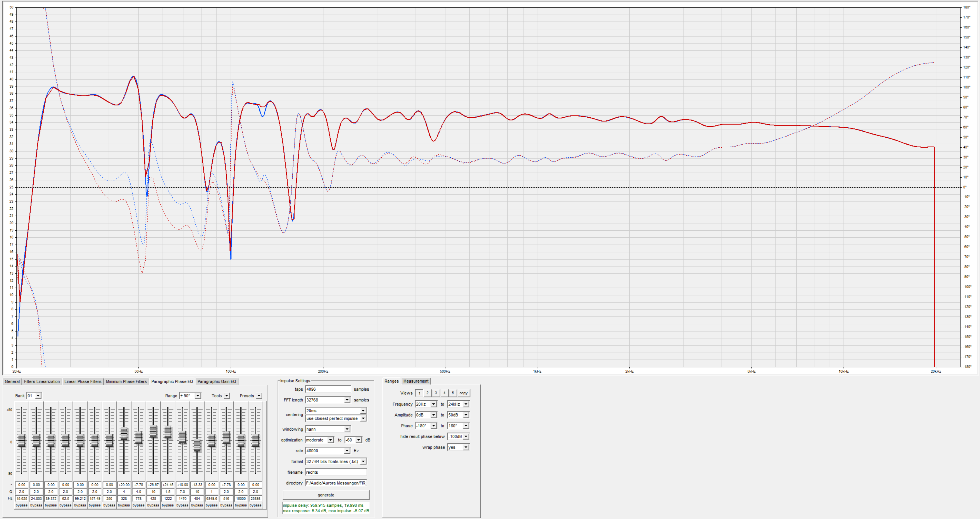Switch to the Paragraphic Gain EQ tab
This screenshot has height=519, width=980.
[x=216, y=381]
